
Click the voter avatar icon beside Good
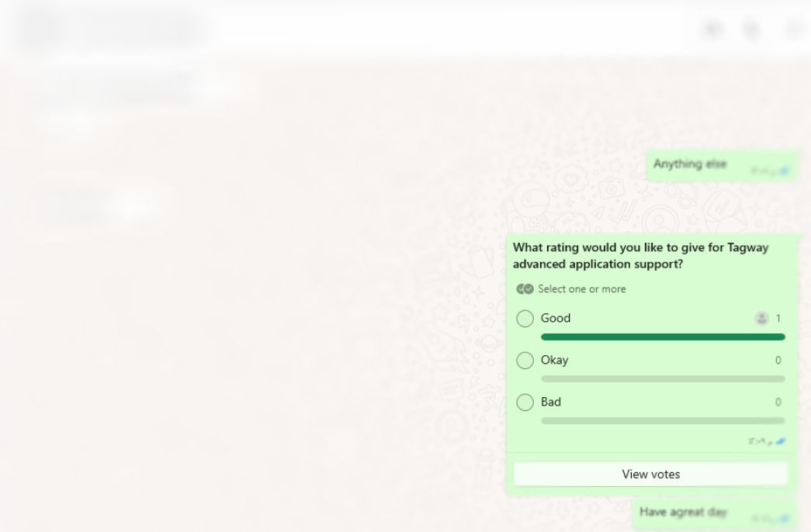[762, 319]
